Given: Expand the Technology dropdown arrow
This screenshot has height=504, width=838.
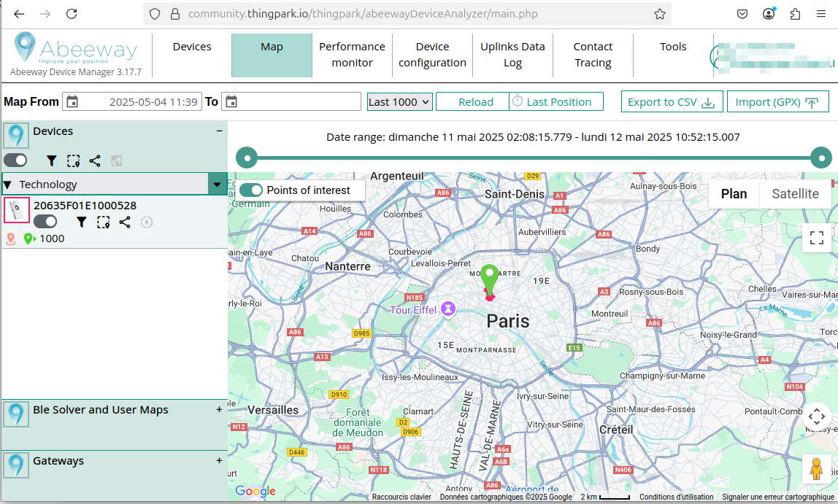Looking at the screenshot, I should [217, 185].
